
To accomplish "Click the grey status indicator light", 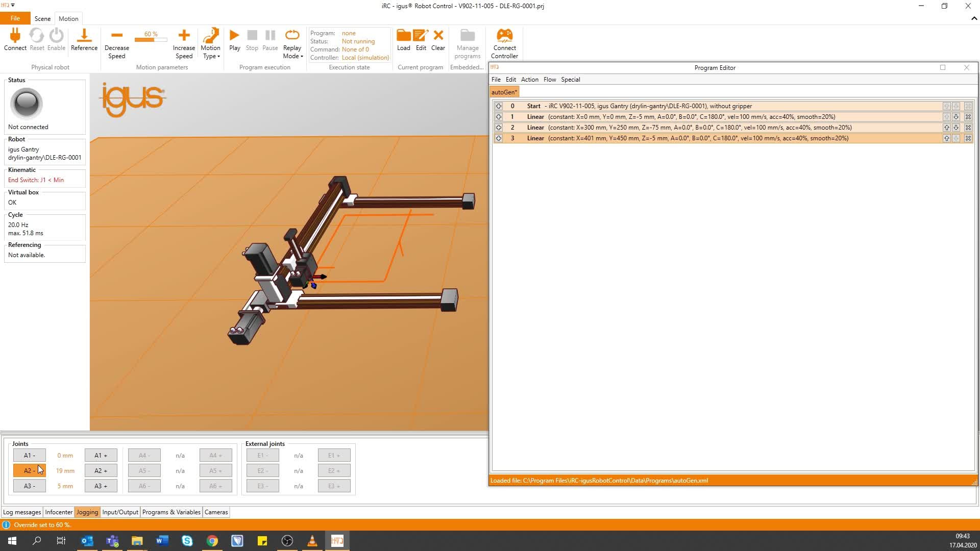I will click(26, 104).
